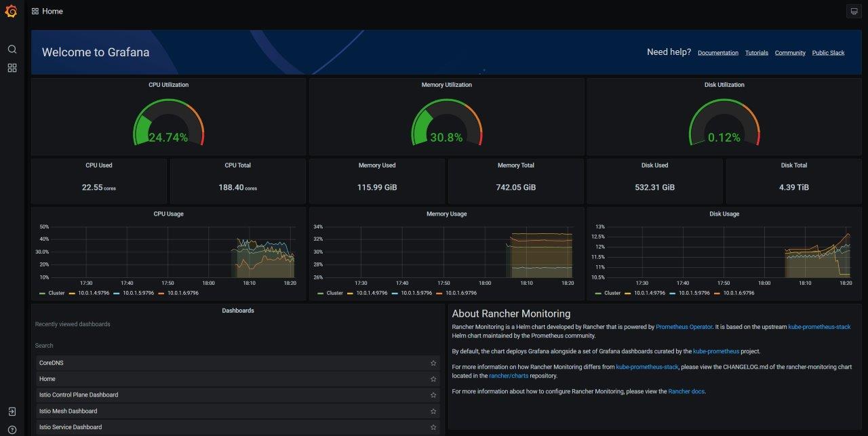The image size is (868, 436).
Task: Open the help question mark icon
Action: pyautogui.click(x=12, y=429)
